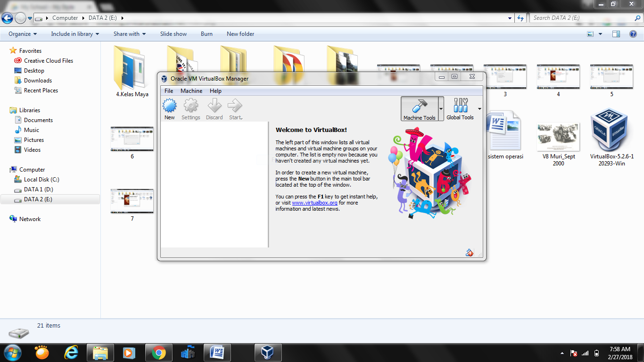Screen dimensions: 644x362
Task: Open Explorer help question mark icon
Action: [x=633, y=34]
